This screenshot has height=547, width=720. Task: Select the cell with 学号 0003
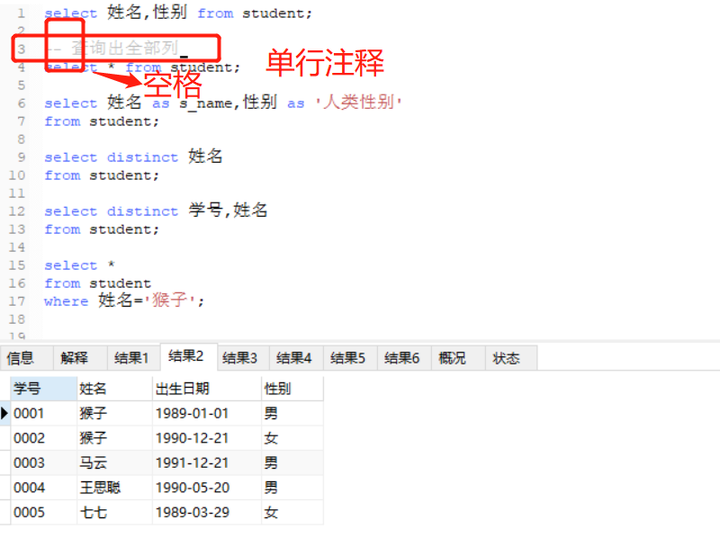[x=44, y=462]
